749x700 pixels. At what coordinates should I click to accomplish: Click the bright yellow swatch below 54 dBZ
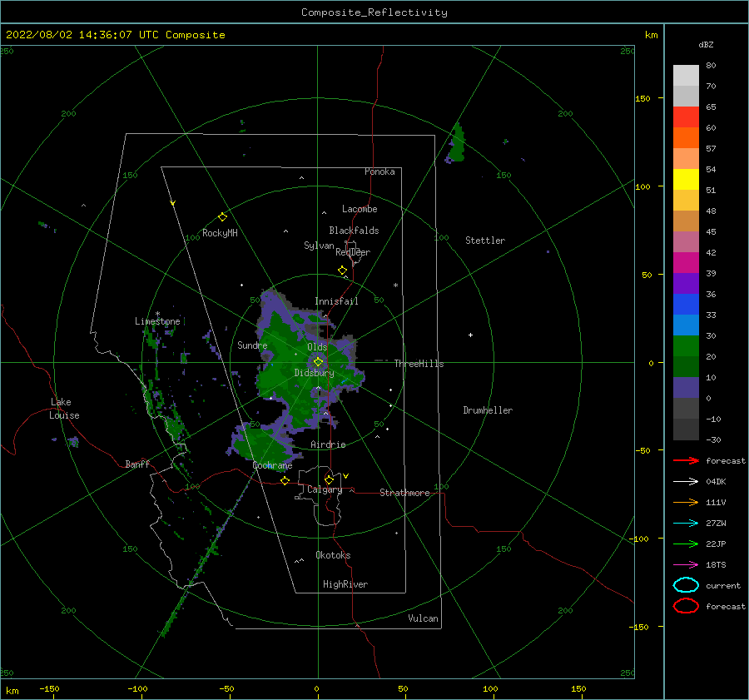point(686,180)
